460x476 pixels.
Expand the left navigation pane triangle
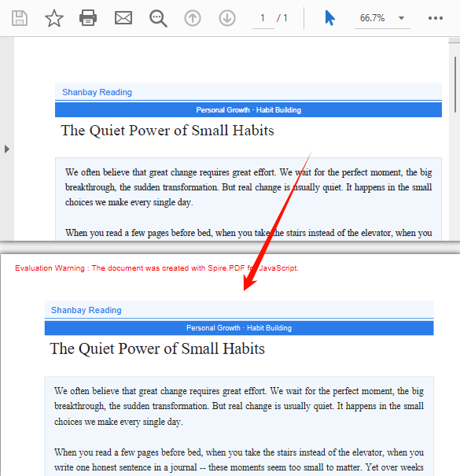tap(6, 149)
